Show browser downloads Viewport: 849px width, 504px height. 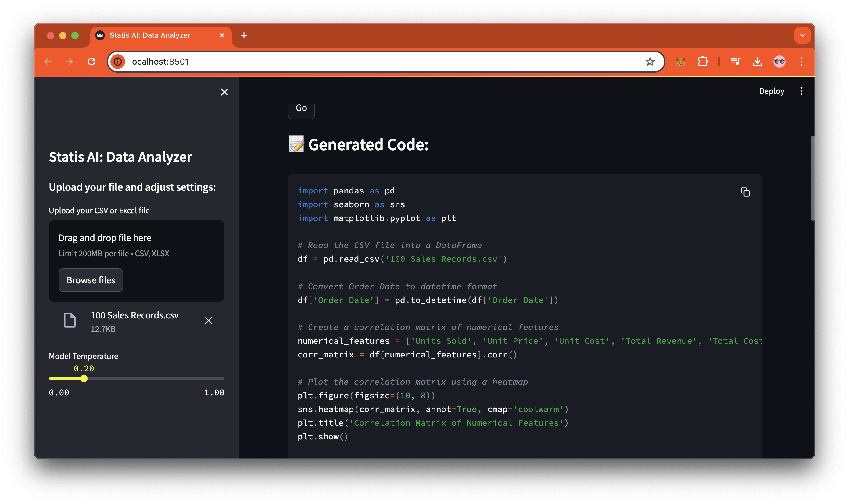pyautogui.click(x=757, y=62)
